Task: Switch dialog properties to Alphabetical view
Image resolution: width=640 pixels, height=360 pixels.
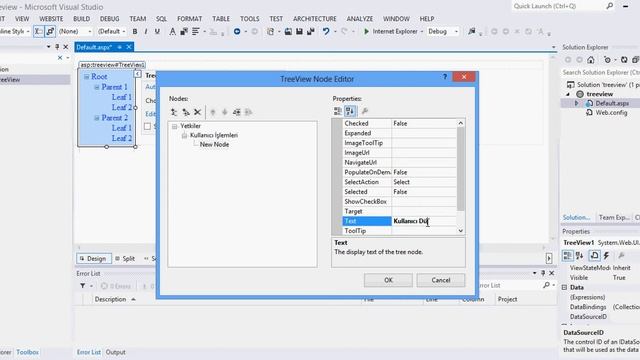Action: click(x=350, y=111)
